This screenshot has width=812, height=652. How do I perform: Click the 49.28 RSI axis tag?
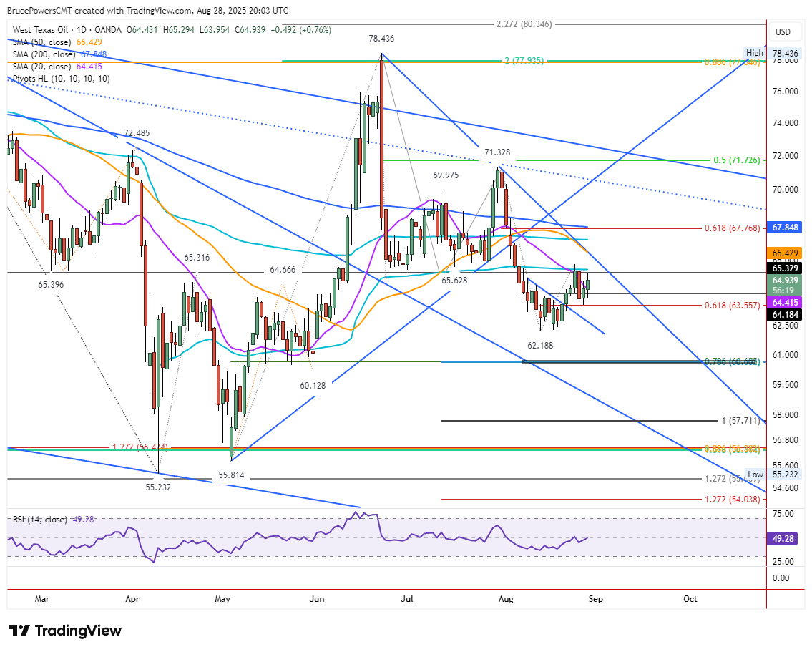point(783,539)
